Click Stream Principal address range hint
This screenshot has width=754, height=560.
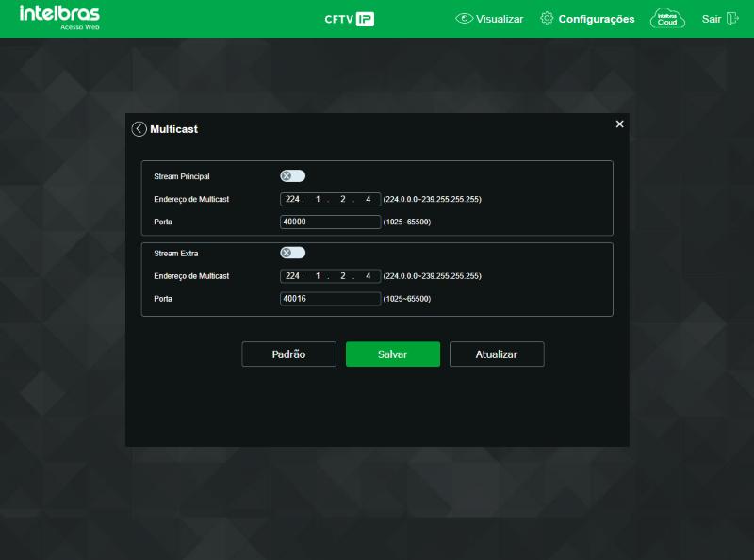click(x=432, y=199)
